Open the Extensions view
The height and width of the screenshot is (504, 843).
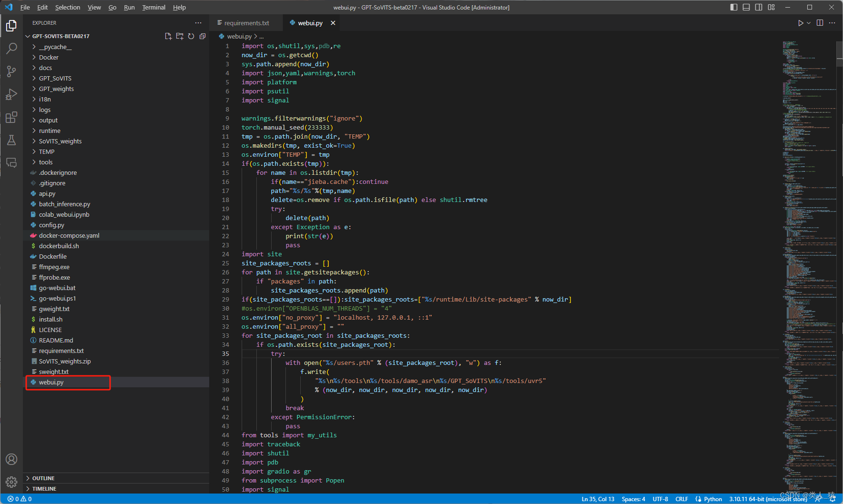(x=11, y=117)
